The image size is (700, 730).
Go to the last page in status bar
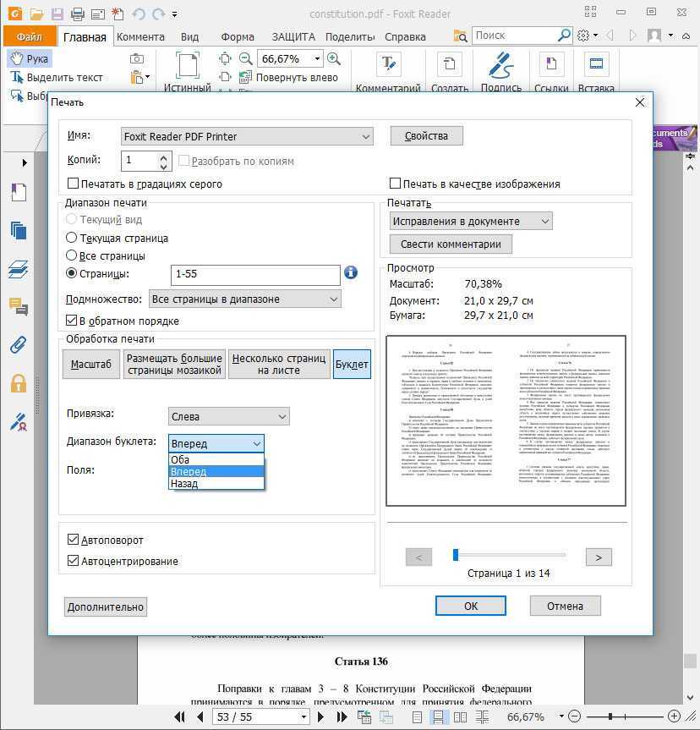pos(342,717)
